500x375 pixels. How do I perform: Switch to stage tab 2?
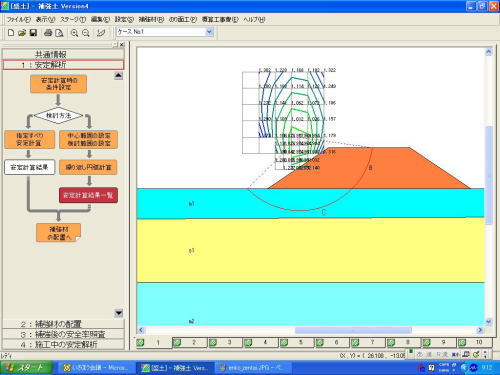click(x=189, y=342)
